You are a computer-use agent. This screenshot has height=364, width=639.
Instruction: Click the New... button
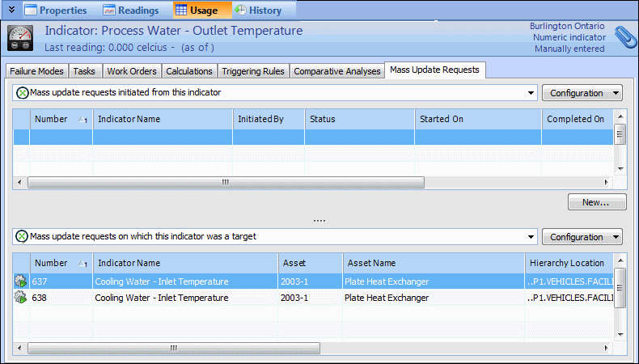click(x=598, y=202)
